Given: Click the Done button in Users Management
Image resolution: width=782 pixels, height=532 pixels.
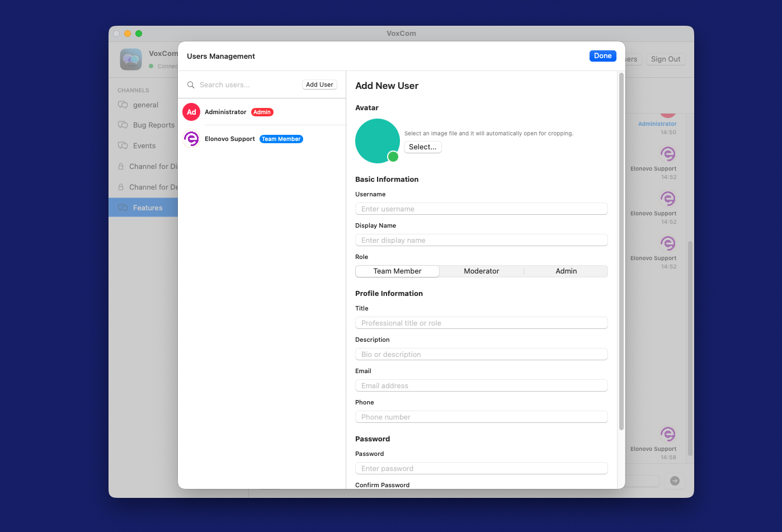Looking at the screenshot, I should 602,56.
